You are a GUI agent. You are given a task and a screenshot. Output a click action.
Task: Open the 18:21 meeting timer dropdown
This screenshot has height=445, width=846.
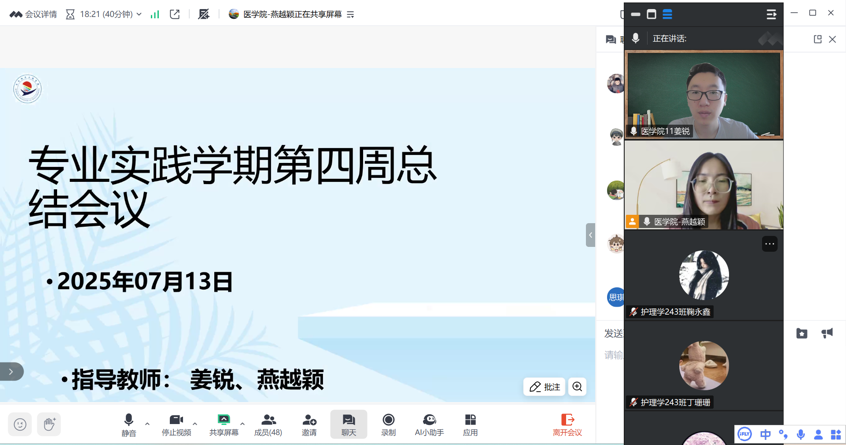104,14
